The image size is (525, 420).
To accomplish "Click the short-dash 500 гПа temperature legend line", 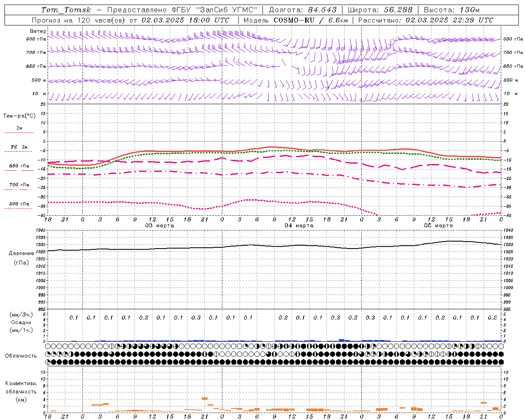I will [18, 208].
